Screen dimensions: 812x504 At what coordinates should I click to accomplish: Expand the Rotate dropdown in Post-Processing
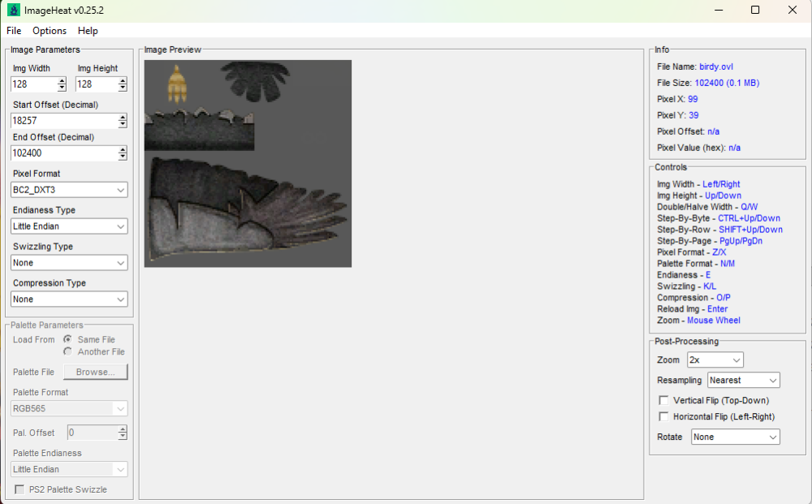(736, 437)
